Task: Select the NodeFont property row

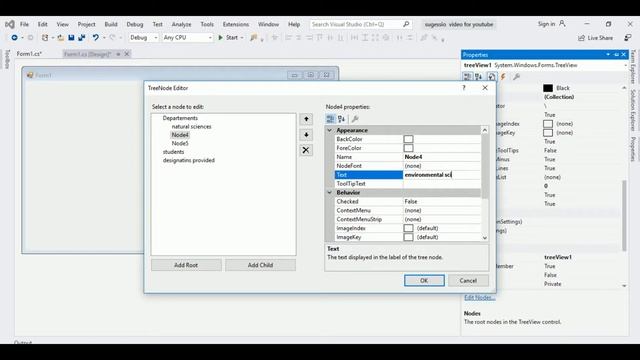Action: pos(408,166)
